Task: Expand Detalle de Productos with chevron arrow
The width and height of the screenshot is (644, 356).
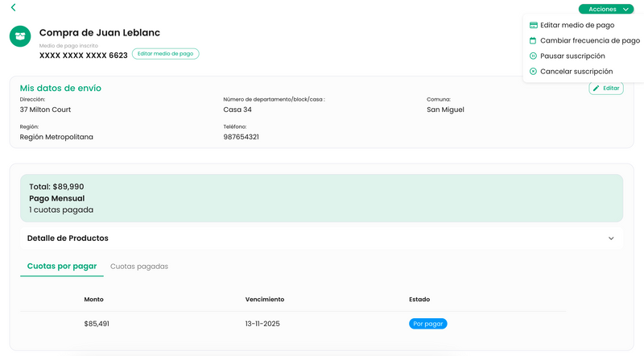Action: 611,238
